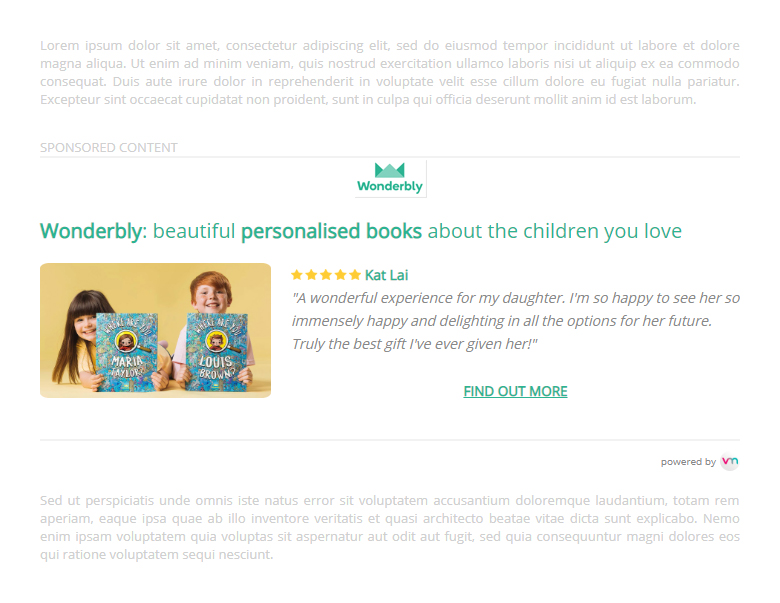780x603 pixels.
Task: Click reviewer name Kat Lai
Action: (x=387, y=275)
